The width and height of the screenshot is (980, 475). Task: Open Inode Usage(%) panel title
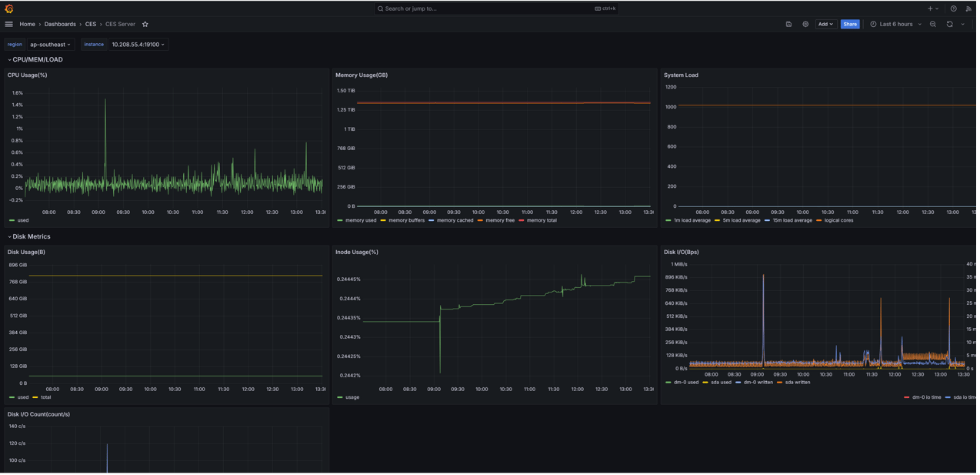[358, 253]
